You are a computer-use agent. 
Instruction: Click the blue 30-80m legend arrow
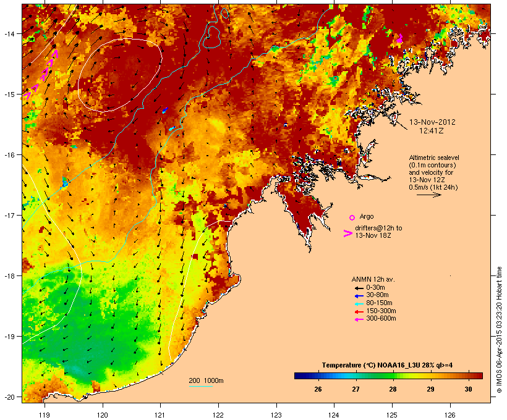[x=359, y=296]
